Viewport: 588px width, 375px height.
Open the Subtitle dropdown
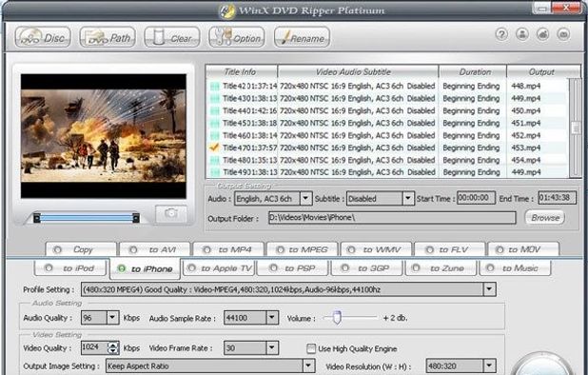pyautogui.click(x=408, y=198)
